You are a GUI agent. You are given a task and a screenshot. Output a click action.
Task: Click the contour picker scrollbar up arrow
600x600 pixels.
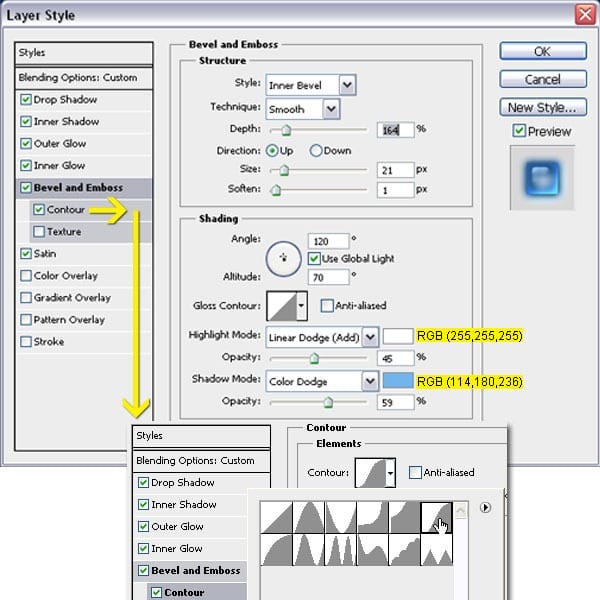[x=460, y=510]
